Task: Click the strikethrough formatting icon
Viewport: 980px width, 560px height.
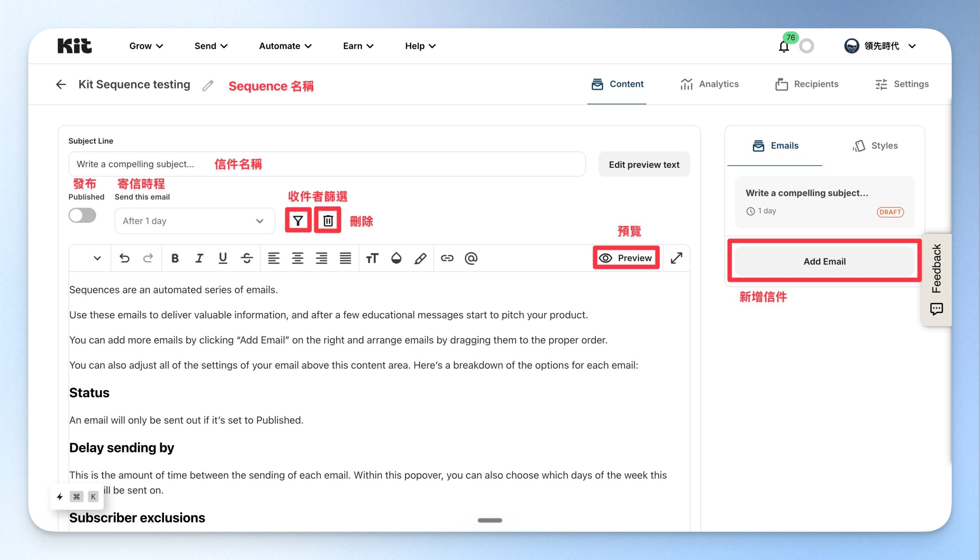Action: pos(247,258)
